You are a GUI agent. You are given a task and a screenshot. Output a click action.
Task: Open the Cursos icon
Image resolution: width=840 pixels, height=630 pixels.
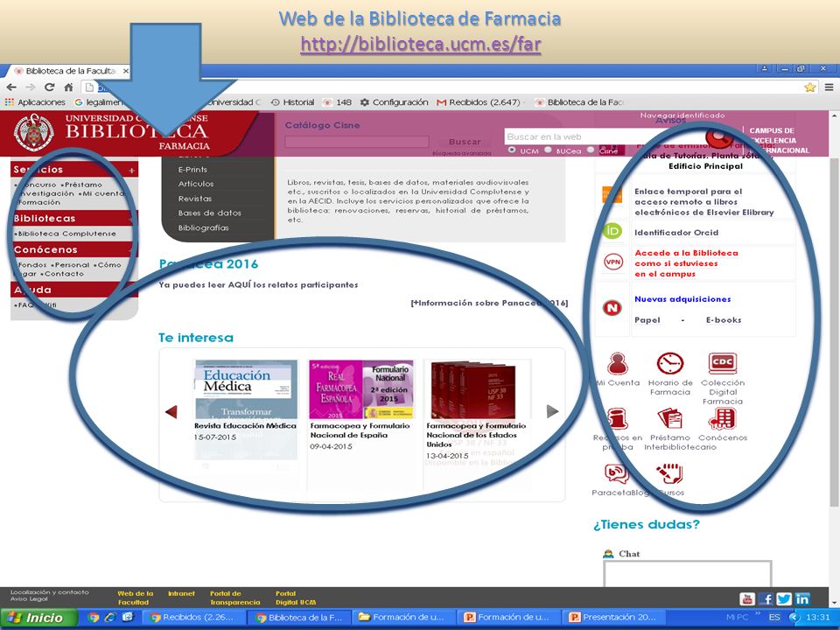pyautogui.click(x=669, y=473)
